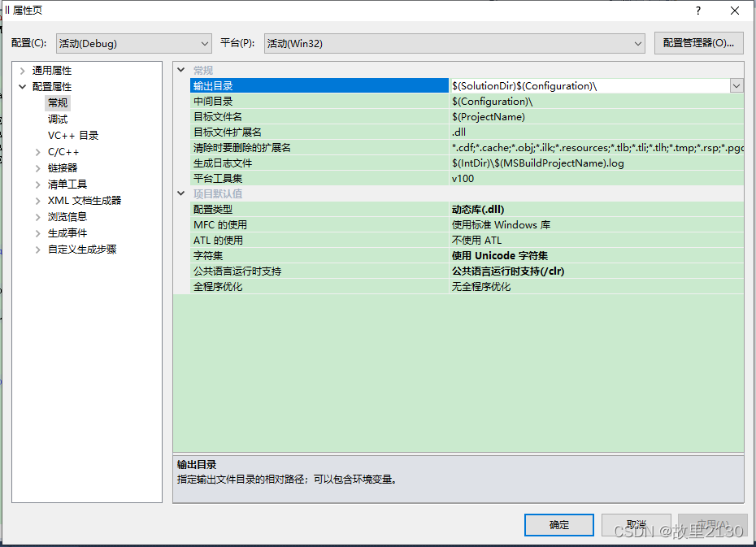Open the 平台(P) dropdown showing 活动(Win32)
Screen dimensions: 756x547
coord(454,43)
